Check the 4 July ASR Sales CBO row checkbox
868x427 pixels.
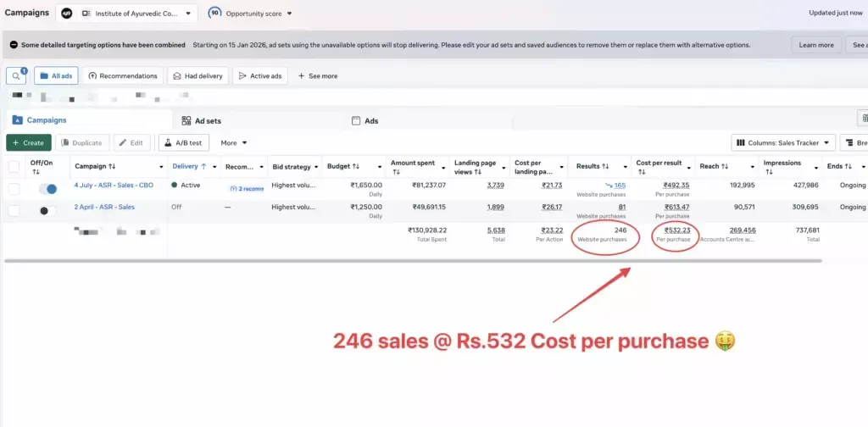coord(14,189)
